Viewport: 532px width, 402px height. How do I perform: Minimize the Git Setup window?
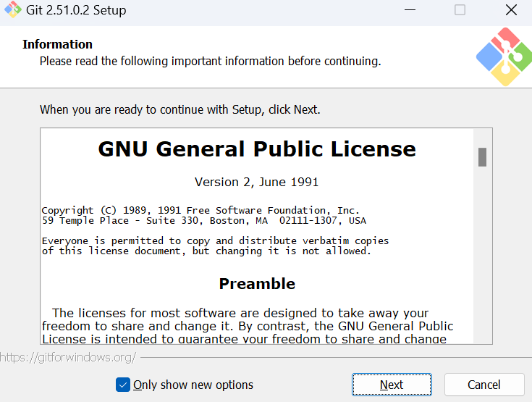click(x=410, y=10)
